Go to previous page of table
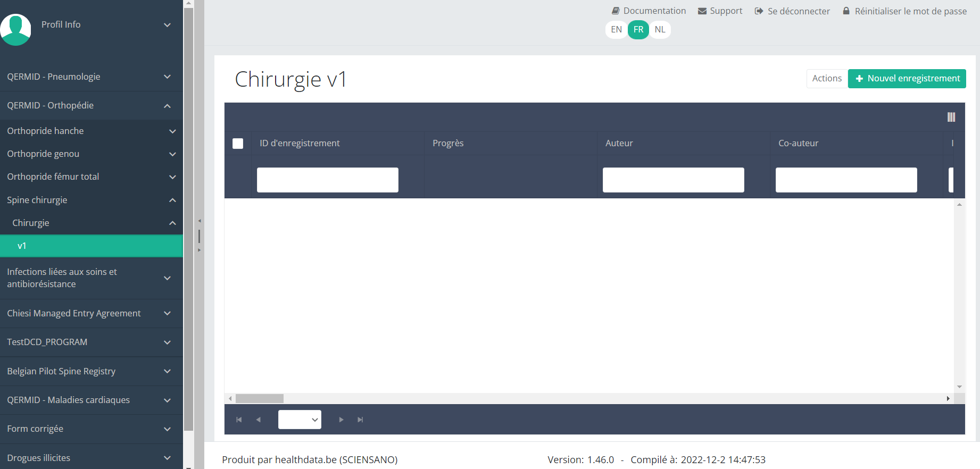The height and width of the screenshot is (469, 980). [x=259, y=420]
